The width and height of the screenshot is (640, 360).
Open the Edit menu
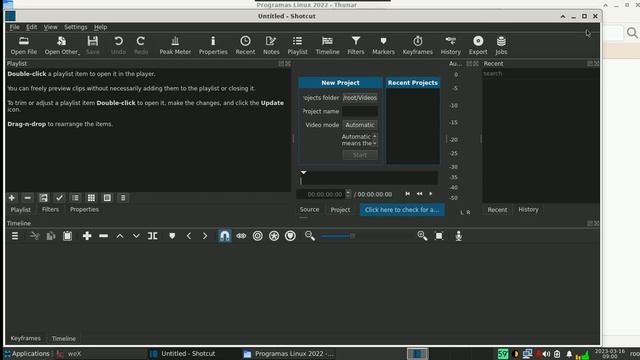click(31, 27)
